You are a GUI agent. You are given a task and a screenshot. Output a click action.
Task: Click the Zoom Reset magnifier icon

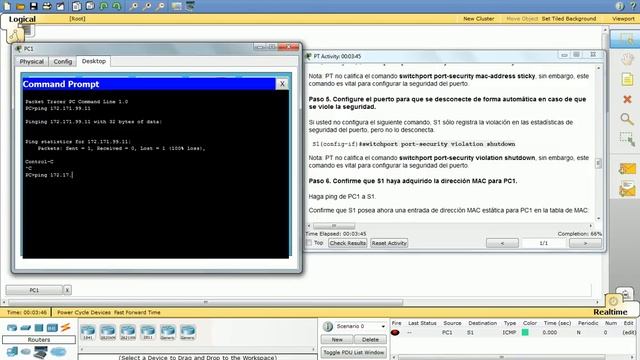point(147,6)
